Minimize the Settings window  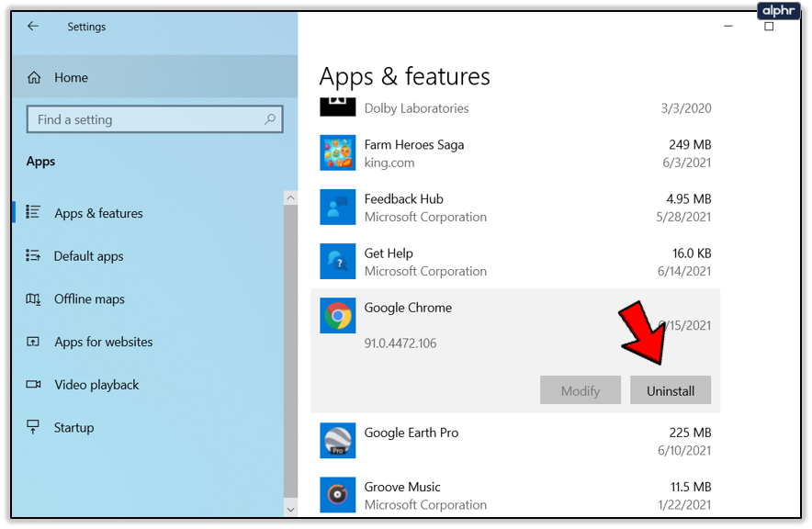click(x=728, y=26)
